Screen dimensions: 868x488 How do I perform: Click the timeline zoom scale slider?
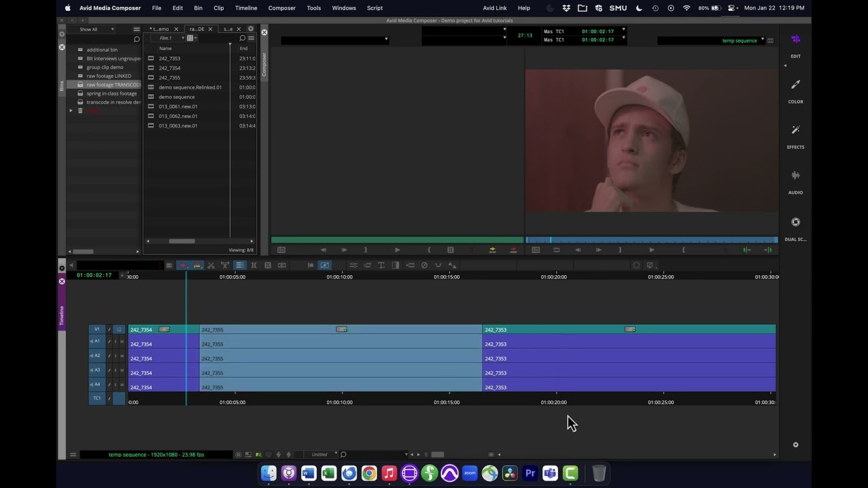pyautogui.click(x=437, y=454)
